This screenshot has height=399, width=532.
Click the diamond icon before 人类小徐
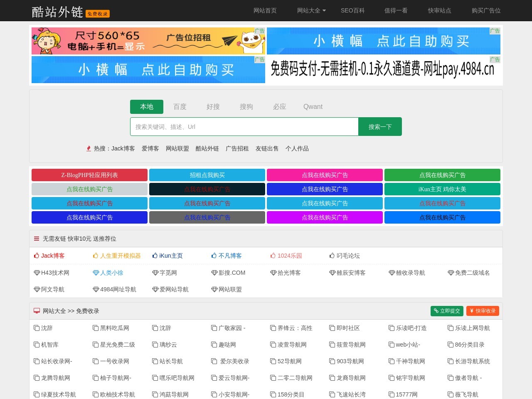click(96, 273)
